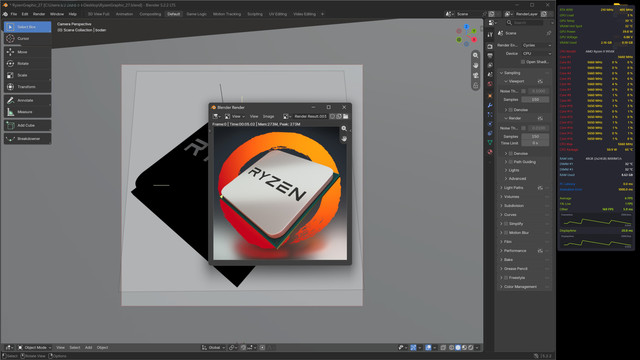Open Render Engine Cycles dropdown
This screenshot has width=640, height=360.
coord(537,45)
